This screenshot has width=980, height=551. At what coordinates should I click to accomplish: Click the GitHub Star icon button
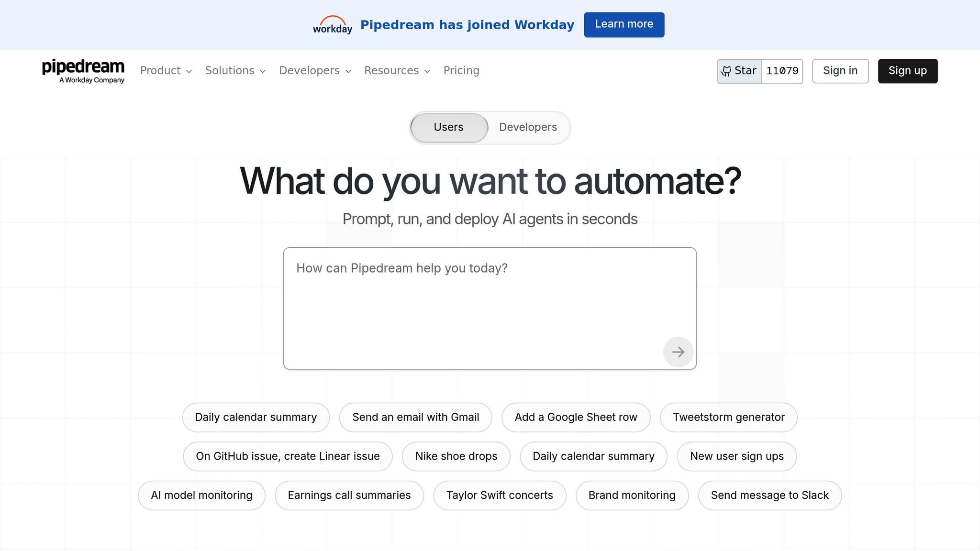point(739,71)
